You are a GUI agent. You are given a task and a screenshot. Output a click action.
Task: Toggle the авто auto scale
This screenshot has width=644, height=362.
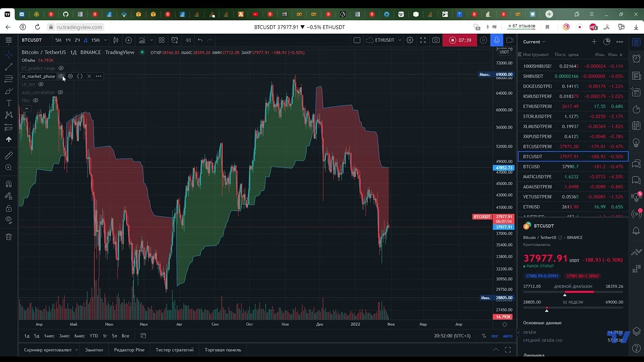(508, 336)
